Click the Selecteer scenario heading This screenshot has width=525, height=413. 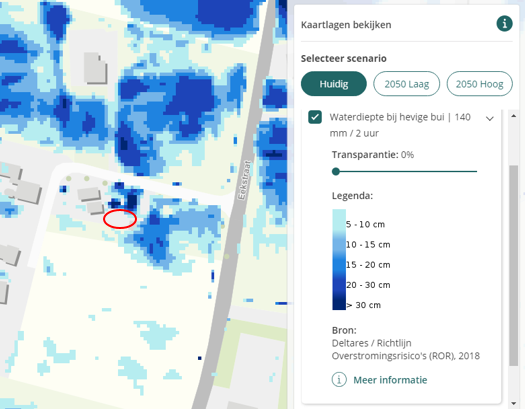click(x=344, y=58)
